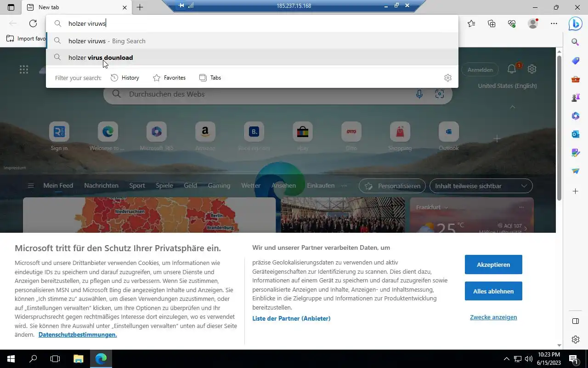Filter search by History
This screenshot has width=588, height=368.
coord(125,78)
